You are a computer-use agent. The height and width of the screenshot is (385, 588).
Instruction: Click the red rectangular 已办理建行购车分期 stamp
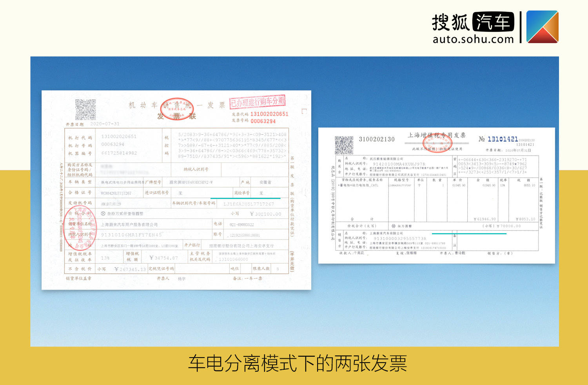point(258,102)
